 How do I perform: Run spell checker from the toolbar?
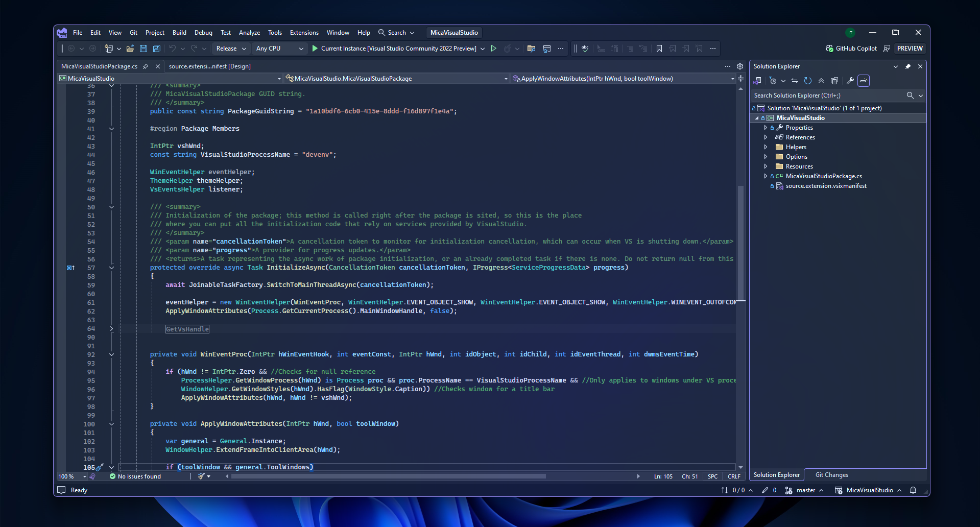point(585,48)
